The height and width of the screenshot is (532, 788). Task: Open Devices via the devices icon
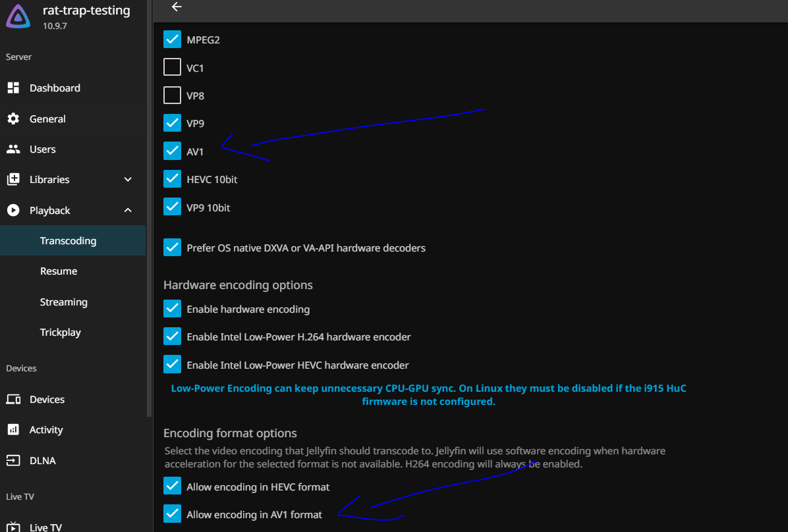(13, 400)
